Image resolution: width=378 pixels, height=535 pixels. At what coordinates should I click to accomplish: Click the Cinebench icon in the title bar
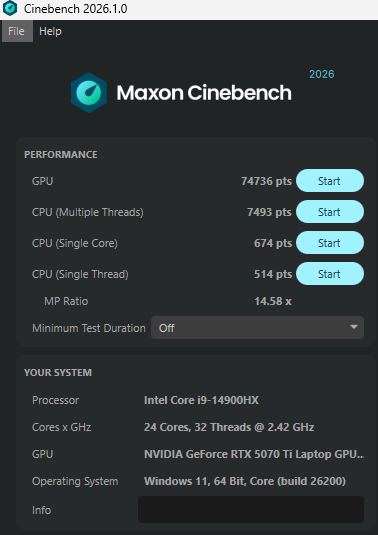(10, 8)
